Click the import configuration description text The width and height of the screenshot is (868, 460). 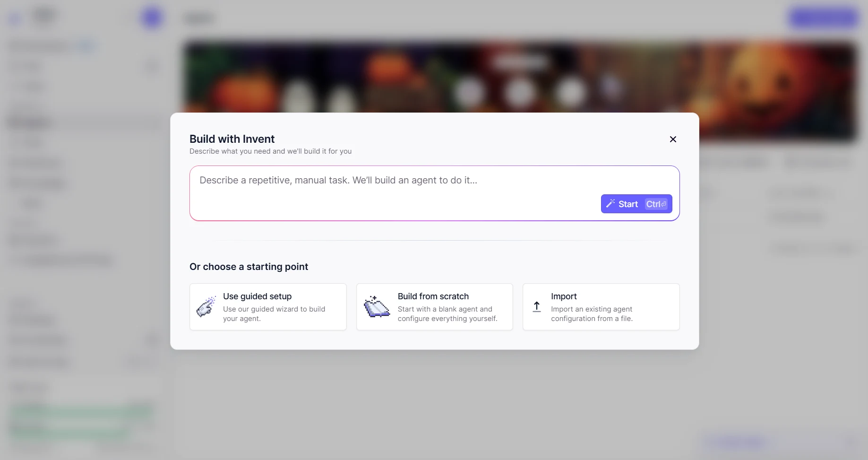tap(592, 314)
